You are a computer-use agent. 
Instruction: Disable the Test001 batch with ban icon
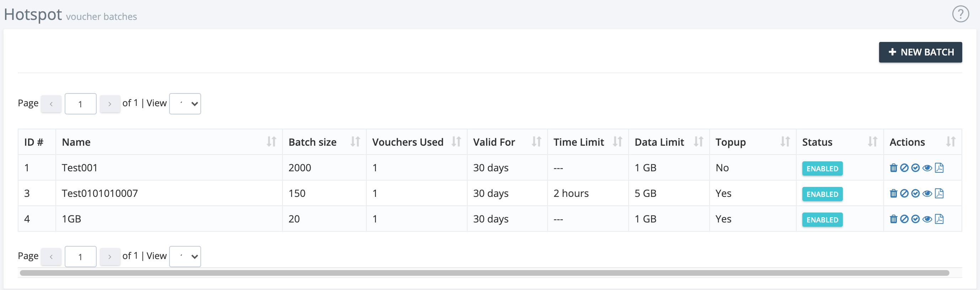pos(904,168)
